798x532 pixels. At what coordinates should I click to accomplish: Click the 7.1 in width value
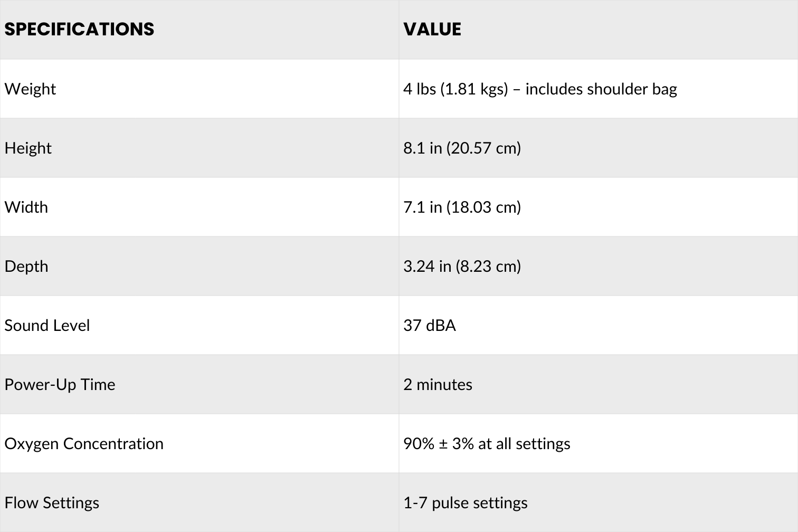[462, 207]
